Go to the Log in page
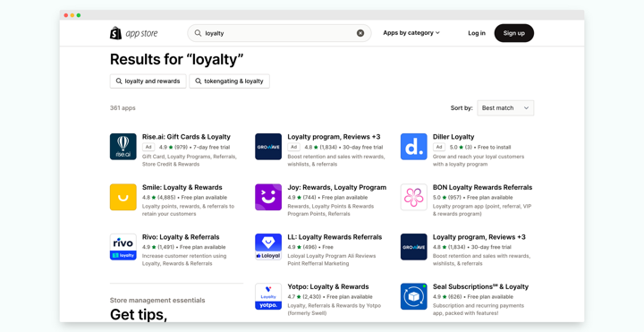The height and width of the screenshot is (332, 644). pos(477,33)
